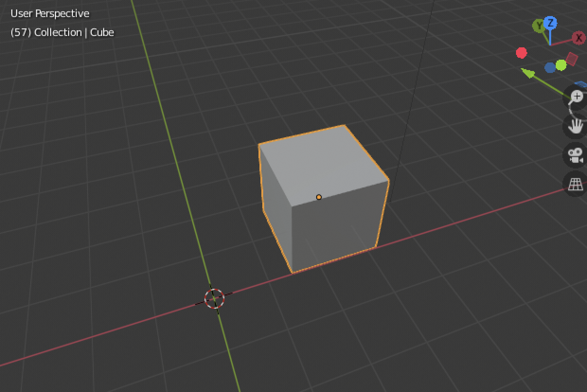
Task: Switch perspective/orthographic with grid icon
Action: click(576, 184)
